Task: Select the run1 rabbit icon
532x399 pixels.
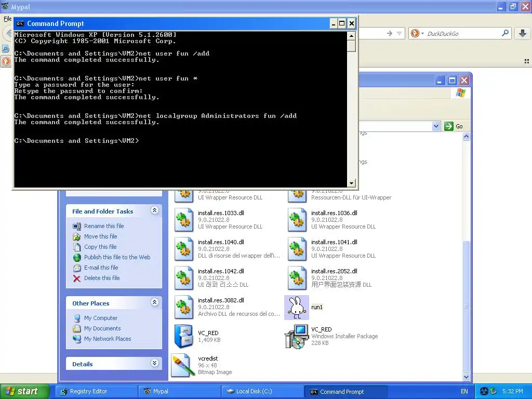Action: 297,308
